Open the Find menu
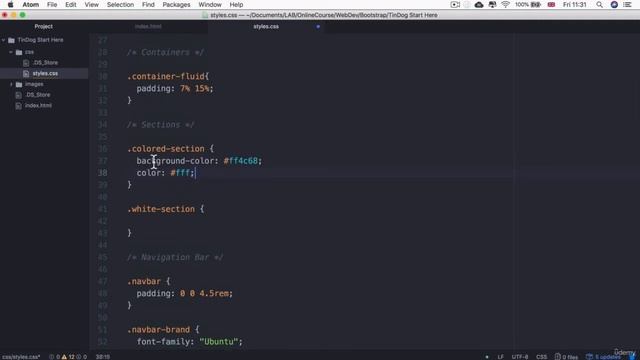This screenshot has width=640, height=360. coord(148,5)
